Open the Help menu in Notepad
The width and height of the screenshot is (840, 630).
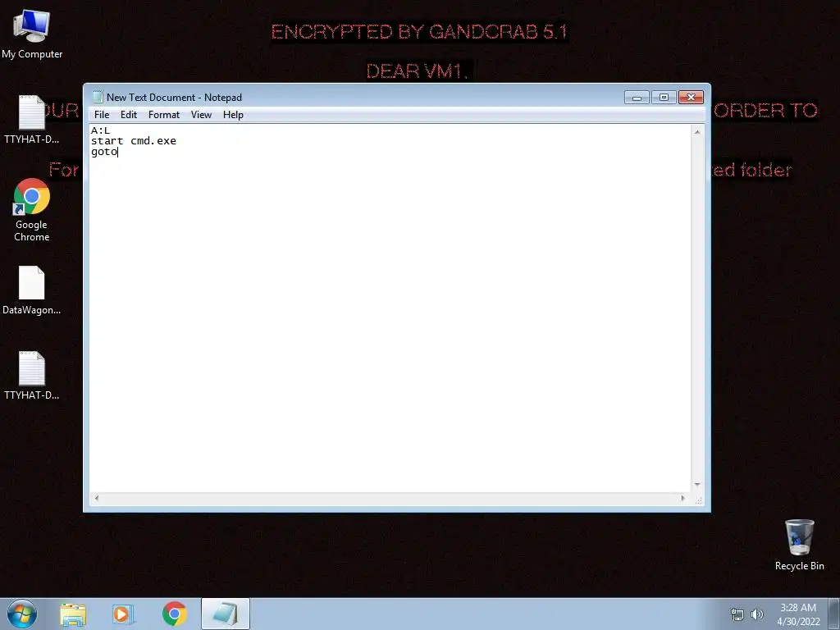(x=233, y=115)
